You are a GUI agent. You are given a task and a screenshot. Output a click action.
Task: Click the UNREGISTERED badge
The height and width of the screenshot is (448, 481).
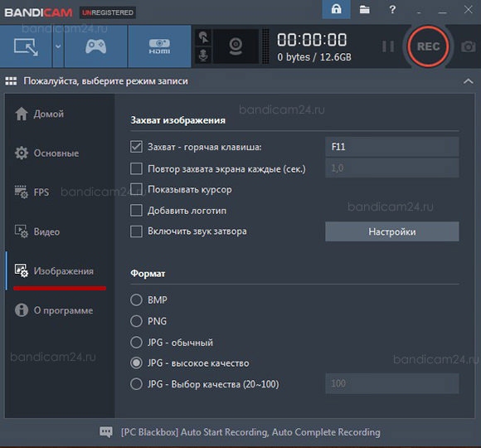[x=108, y=12]
